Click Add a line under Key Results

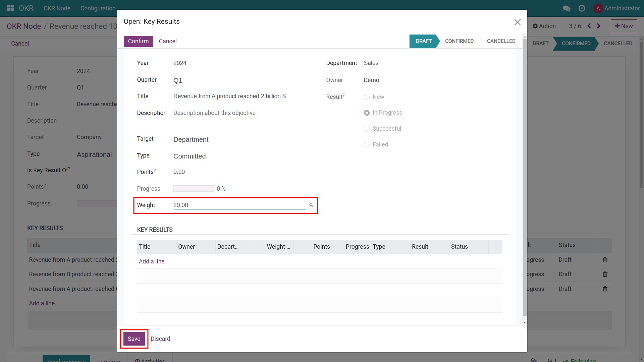[x=151, y=261]
